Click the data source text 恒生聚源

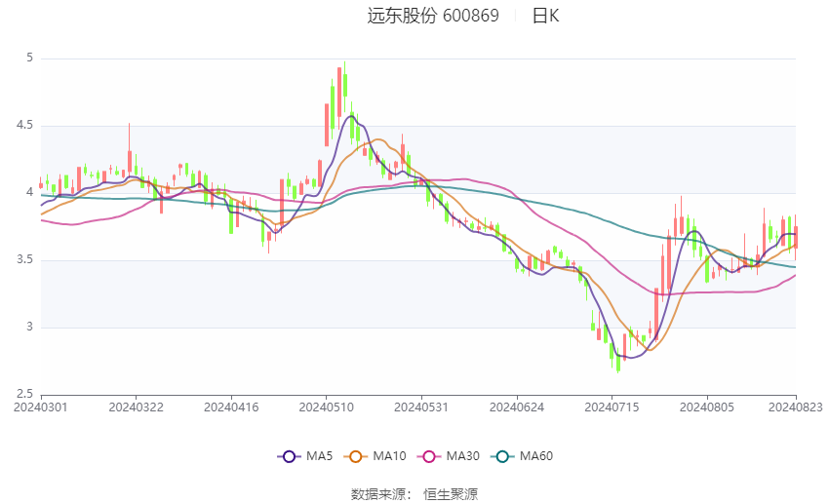451,494
